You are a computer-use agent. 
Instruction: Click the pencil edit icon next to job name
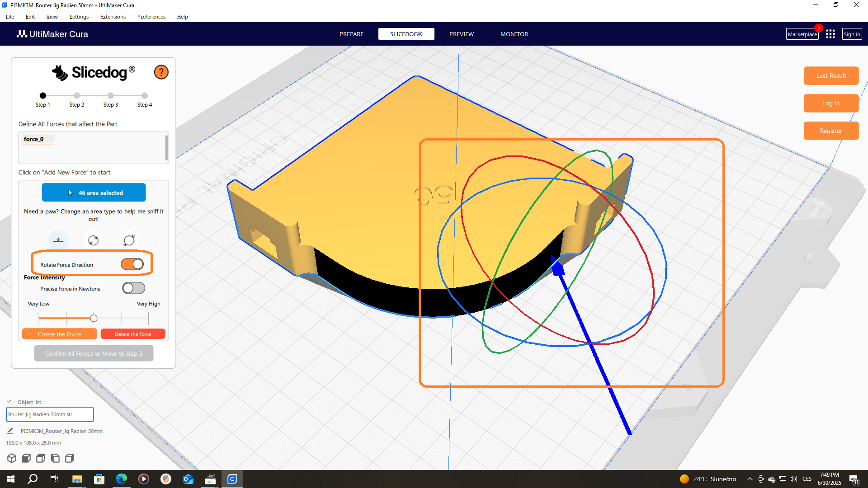click(x=10, y=431)
